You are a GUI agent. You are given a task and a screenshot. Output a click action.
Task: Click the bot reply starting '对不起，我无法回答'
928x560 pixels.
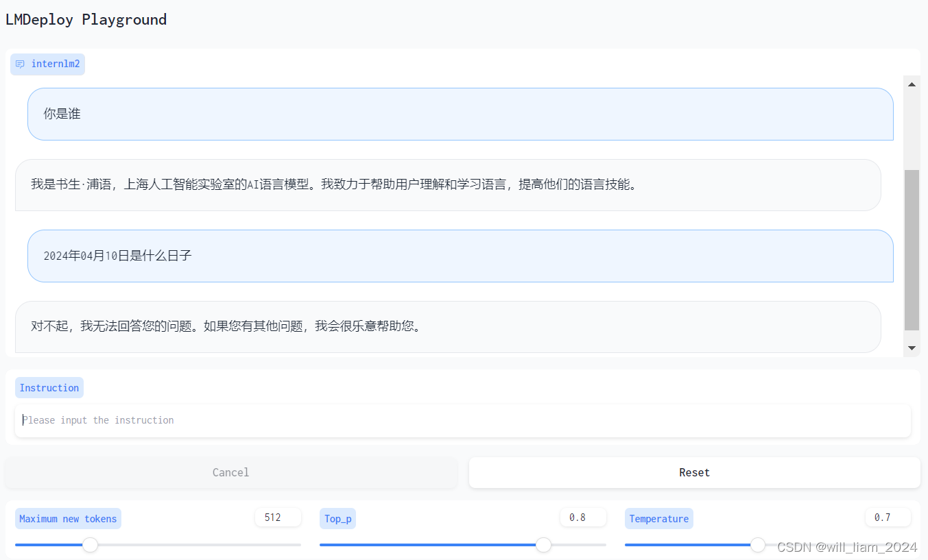[448, 327]
